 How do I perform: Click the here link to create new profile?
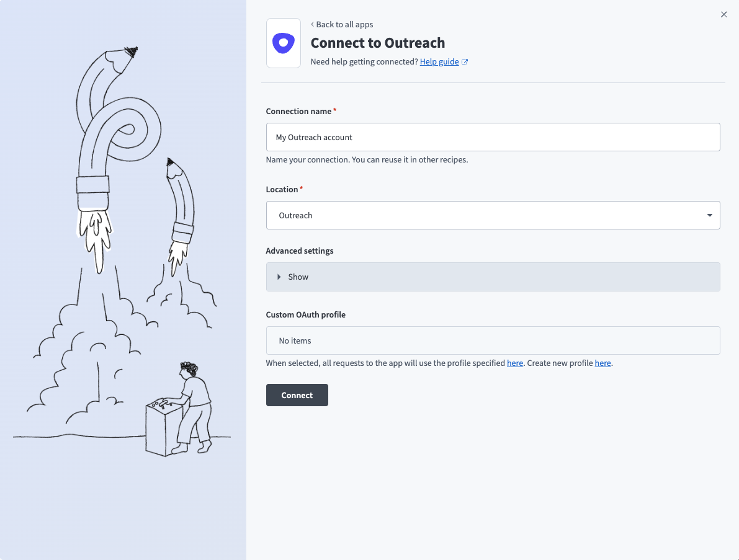click(x=602, y=363)
